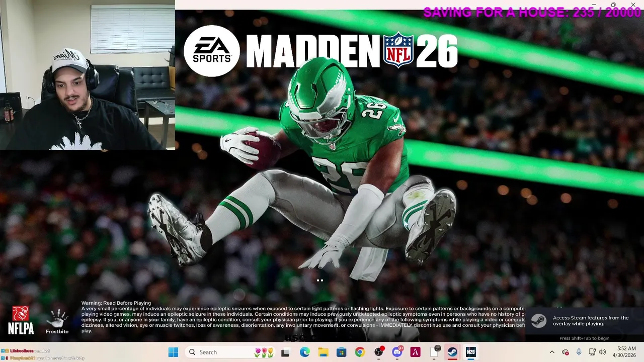Expand the hidden system tray icons chevron
The height and width of the screenshot is (362, 644).
click(552, 352)
